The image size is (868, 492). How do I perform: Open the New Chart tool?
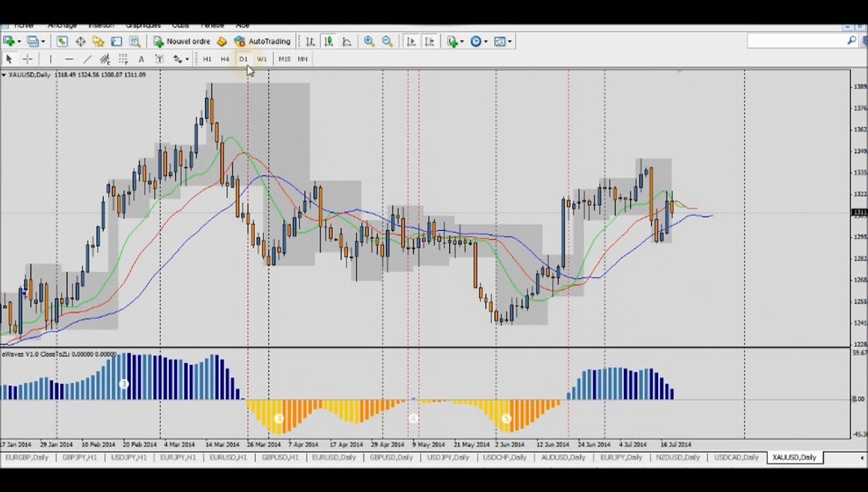pyautogui.click(x=9, y=42)
